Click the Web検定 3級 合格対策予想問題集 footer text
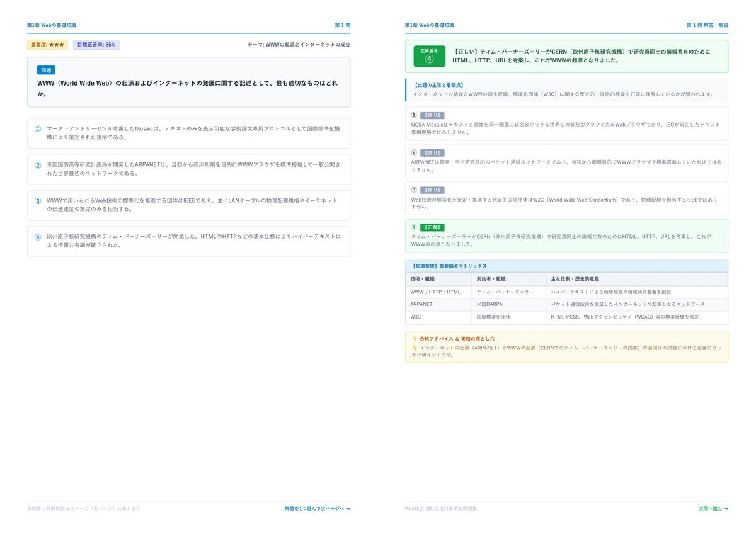756x534 pixels. click(441, 508)
